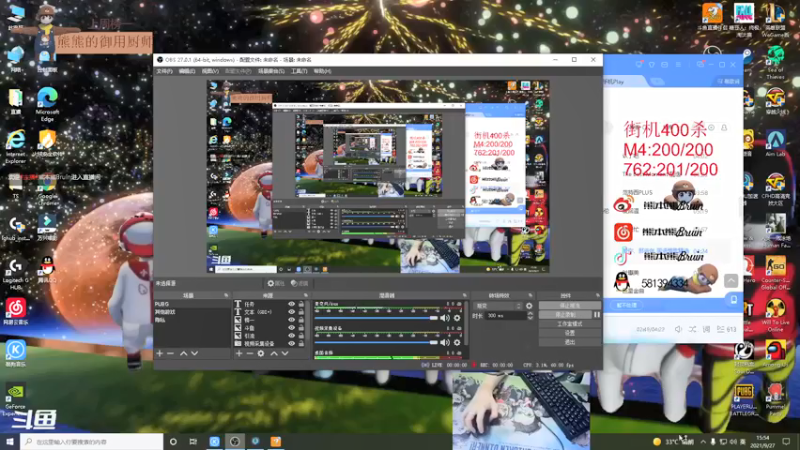Viewport: 800px width, 450px height.
Task: Pop out the 来源 dock panel
Action: click(306, 295)
